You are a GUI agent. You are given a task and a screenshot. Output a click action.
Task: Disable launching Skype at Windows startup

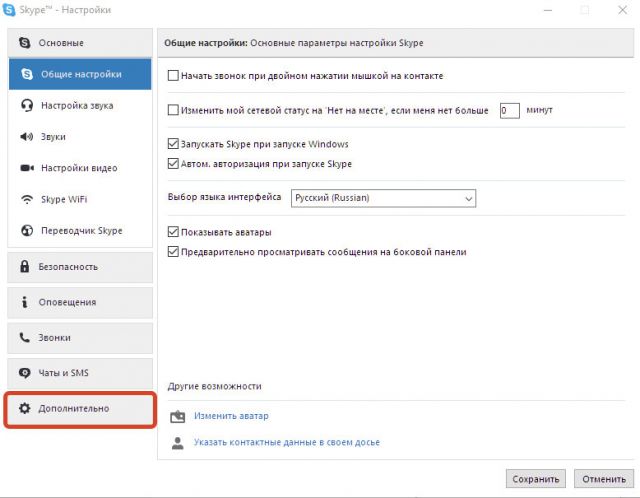pos(173,144)
